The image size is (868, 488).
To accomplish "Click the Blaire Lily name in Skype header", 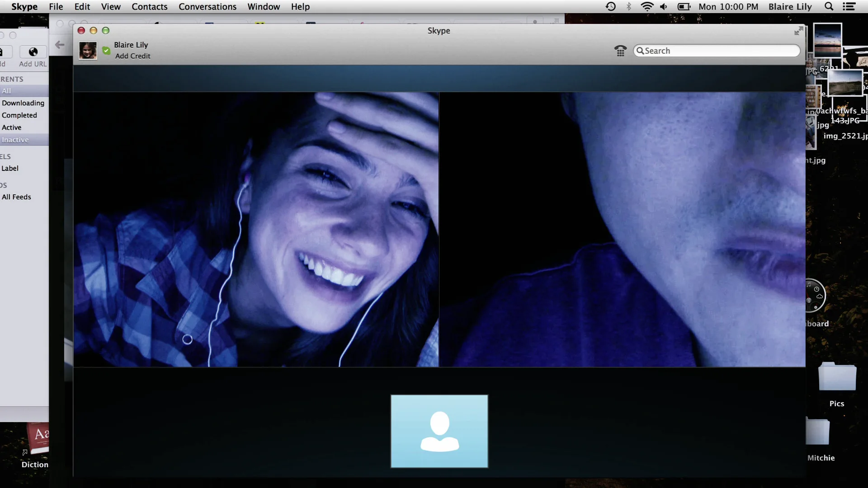I will point(131,45).
